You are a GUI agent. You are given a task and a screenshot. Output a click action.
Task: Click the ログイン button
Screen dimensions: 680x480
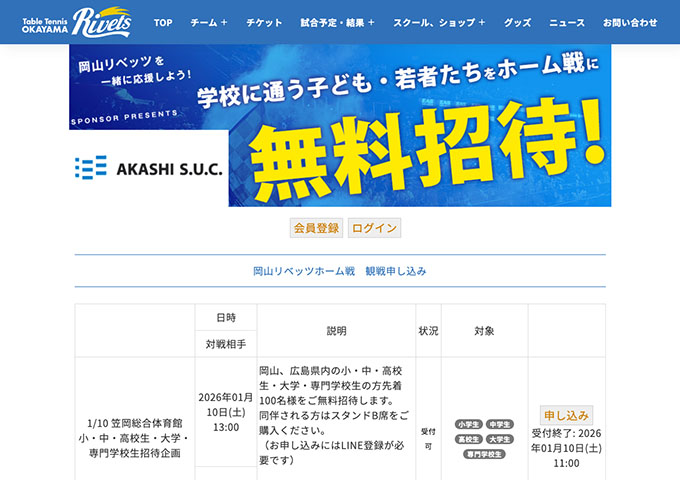[x=374, y=228]
